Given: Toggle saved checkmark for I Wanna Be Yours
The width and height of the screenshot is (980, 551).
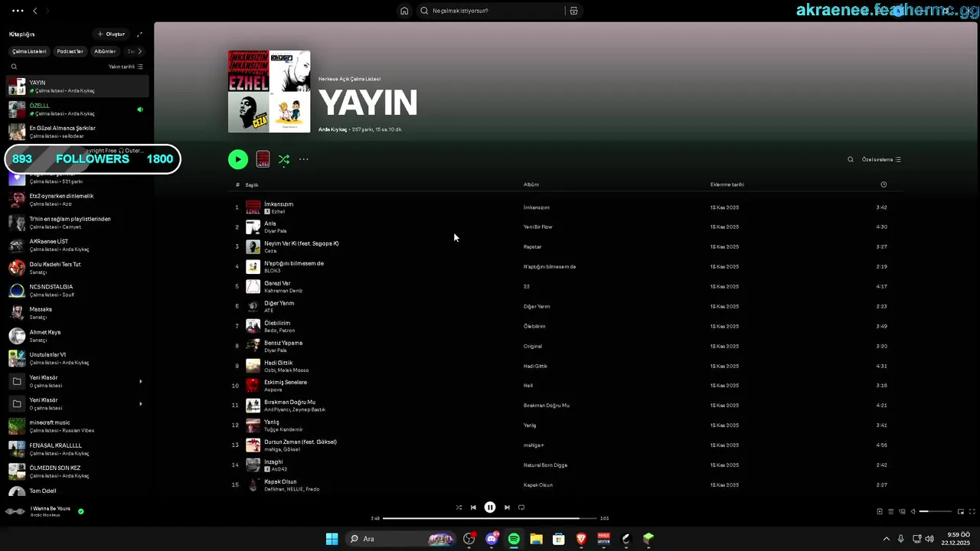Looking at the screenshot, I should coord(80,510).
